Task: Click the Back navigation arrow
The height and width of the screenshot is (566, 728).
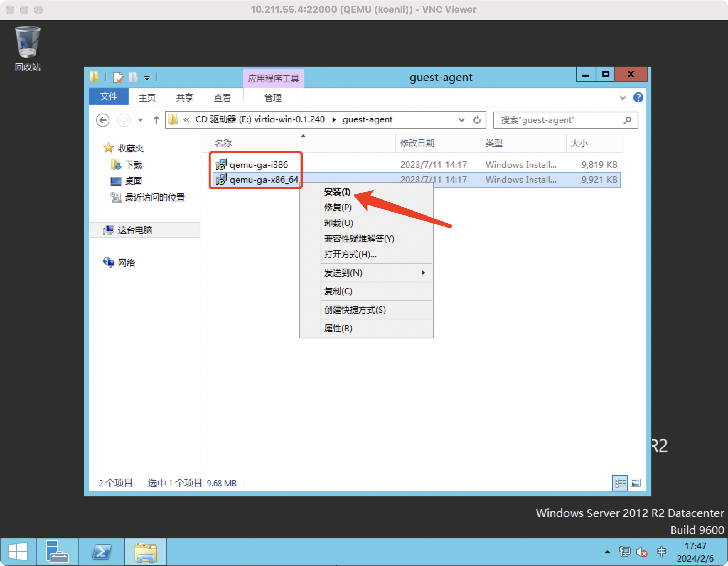Action: pos(103,120)
